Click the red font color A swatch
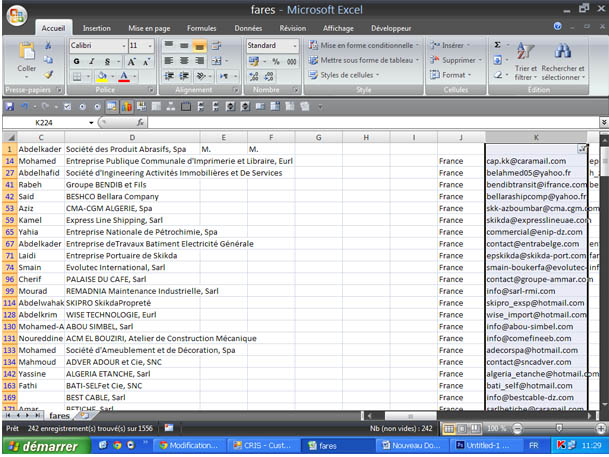609x457 pixels. pyautogui.click(x=124, y=76)
